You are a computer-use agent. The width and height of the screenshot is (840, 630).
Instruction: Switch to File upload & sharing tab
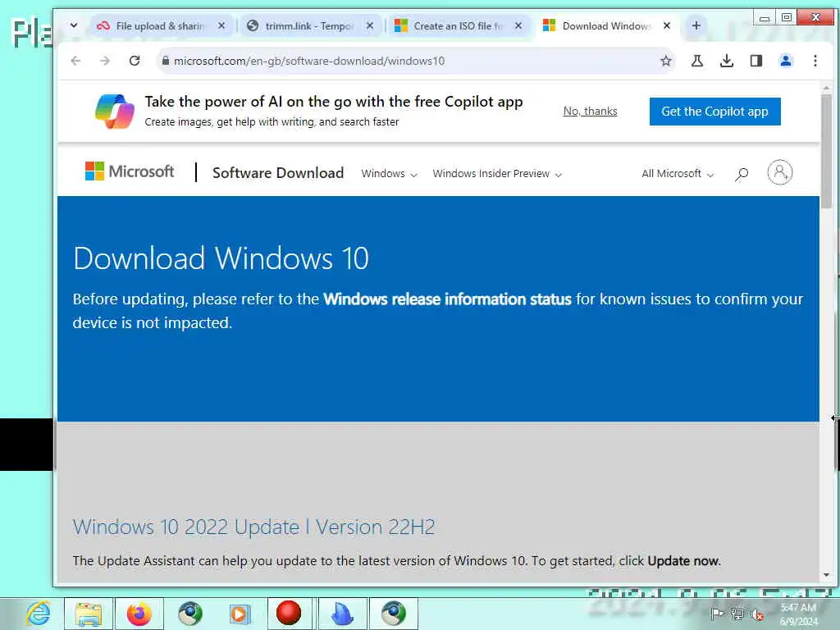(x=161, y=25)
